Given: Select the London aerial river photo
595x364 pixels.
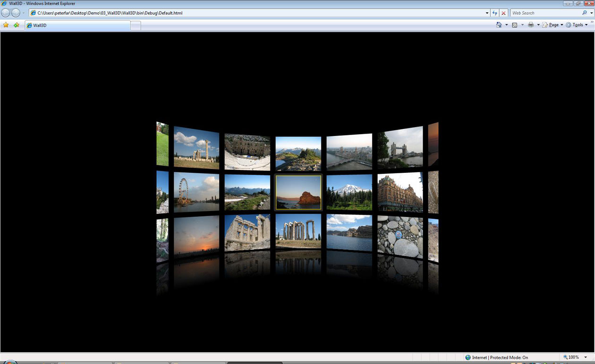Looking at the screenshot, I should (x=349, y=152).
